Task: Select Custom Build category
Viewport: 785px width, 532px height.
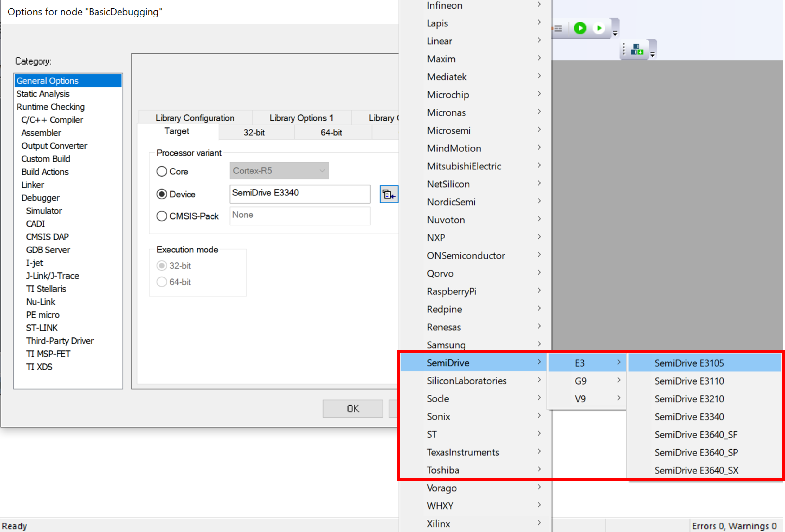Action: coord(68,159)
